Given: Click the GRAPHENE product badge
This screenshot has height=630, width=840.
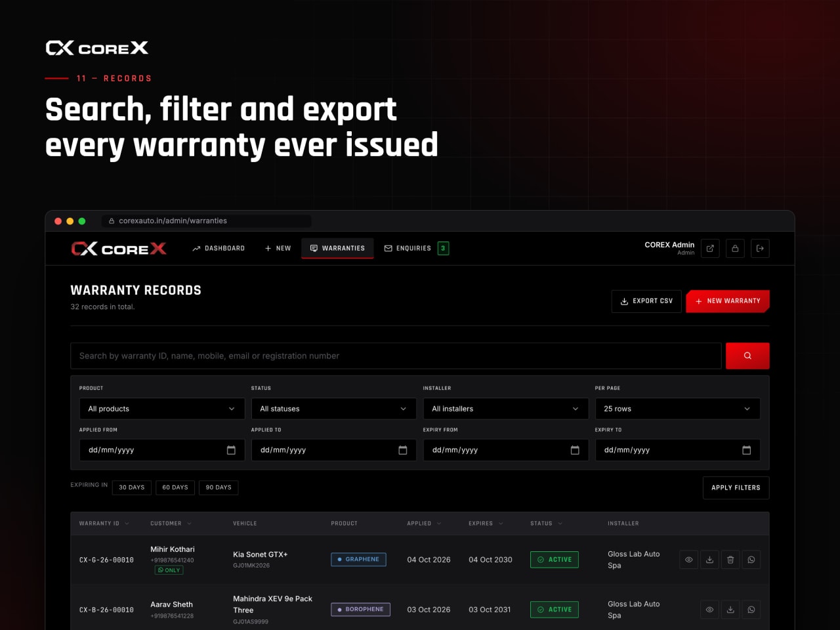Looking at the screenshot, I should tap(358, 560).
